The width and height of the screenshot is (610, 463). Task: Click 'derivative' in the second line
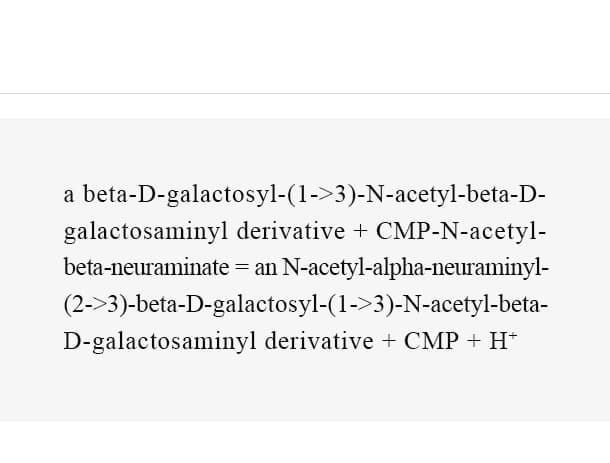[x=291, y=231]
